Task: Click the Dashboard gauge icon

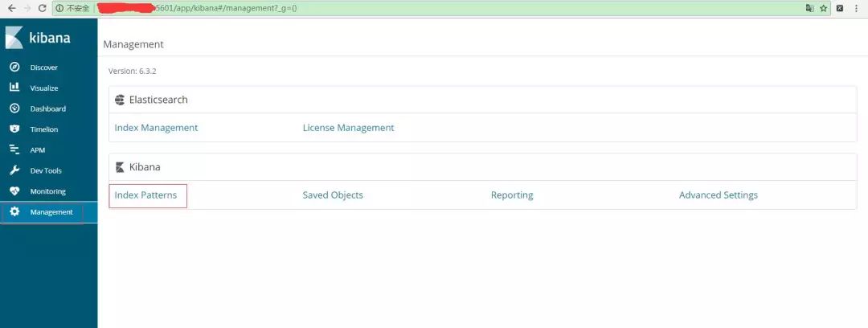Action: [15, 109]
